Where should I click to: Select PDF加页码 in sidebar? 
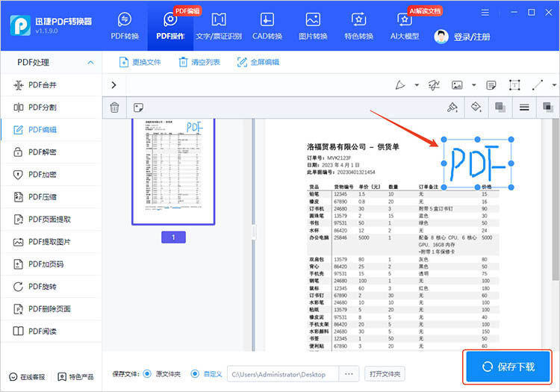(x=52, y=264)
